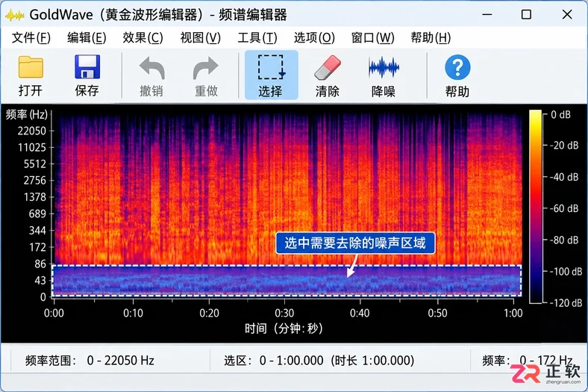Open the 工具(T) menu
588x392 pixels.
point(257,37)
